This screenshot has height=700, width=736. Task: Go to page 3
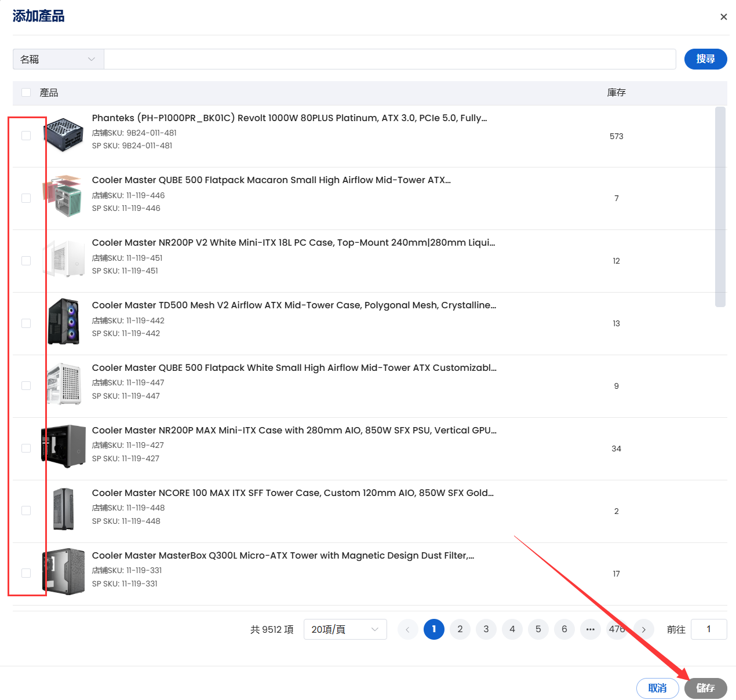(x=486, y=629)
